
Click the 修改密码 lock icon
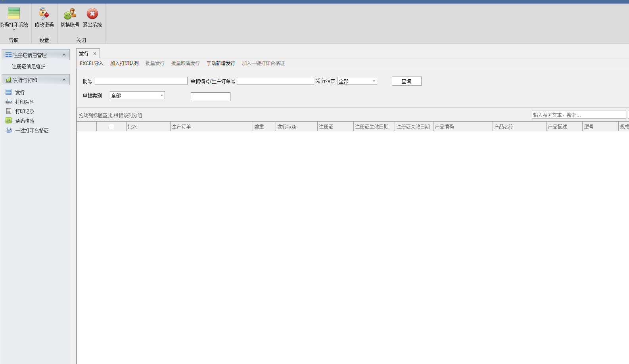[x=44, y=13]
